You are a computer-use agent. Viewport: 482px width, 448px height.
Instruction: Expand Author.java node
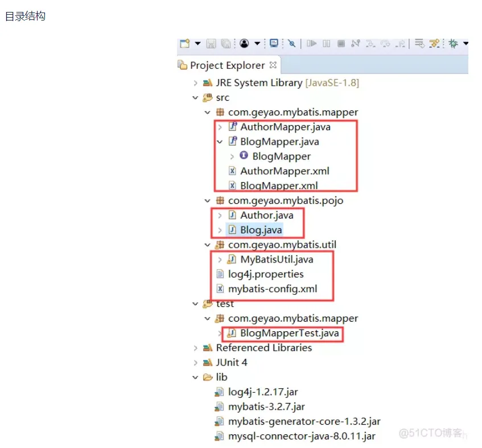(220, 216)
